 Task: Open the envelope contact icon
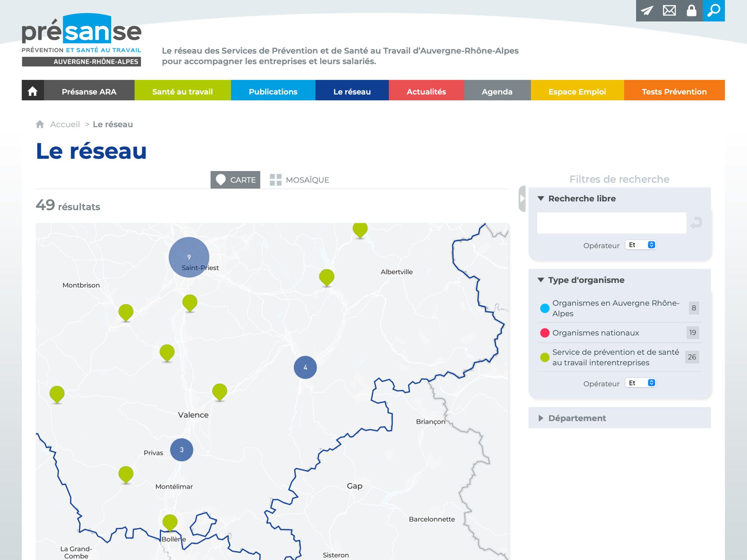click(x=669, y=10)
